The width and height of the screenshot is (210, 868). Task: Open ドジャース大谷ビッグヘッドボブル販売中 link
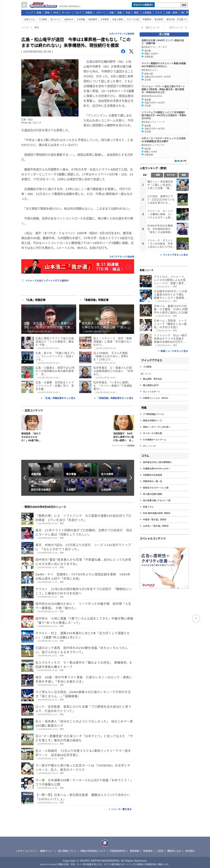tap(47, 280)
